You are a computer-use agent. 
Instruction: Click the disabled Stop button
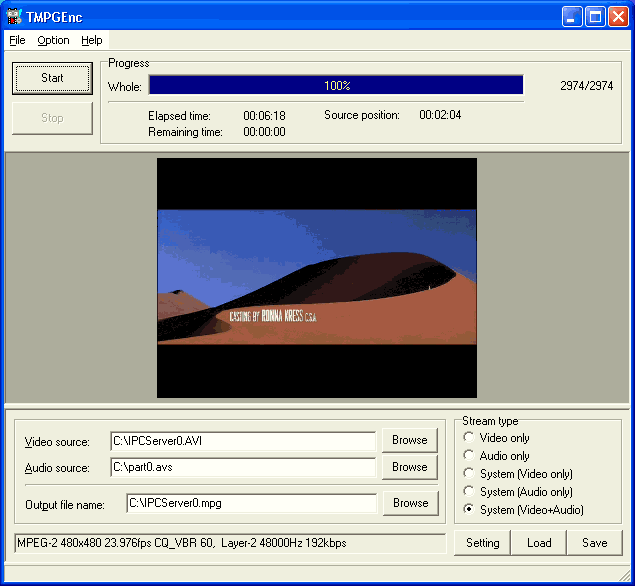(x=52, y=118)
